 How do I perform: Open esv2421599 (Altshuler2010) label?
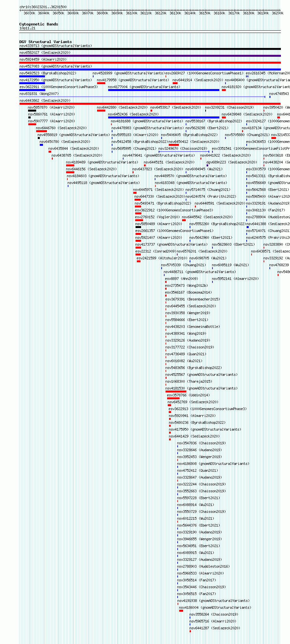tap(162, 258)
